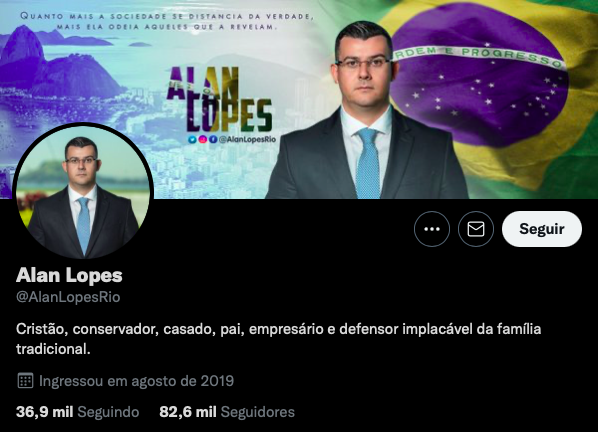The width and height of the screenshot is (598, 432).
Task: Open the 36,9 mil Seguindo list
Action: [77, 412]
